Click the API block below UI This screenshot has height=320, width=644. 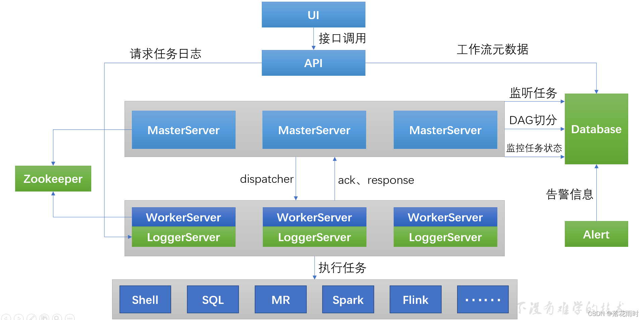pos(313,63)
